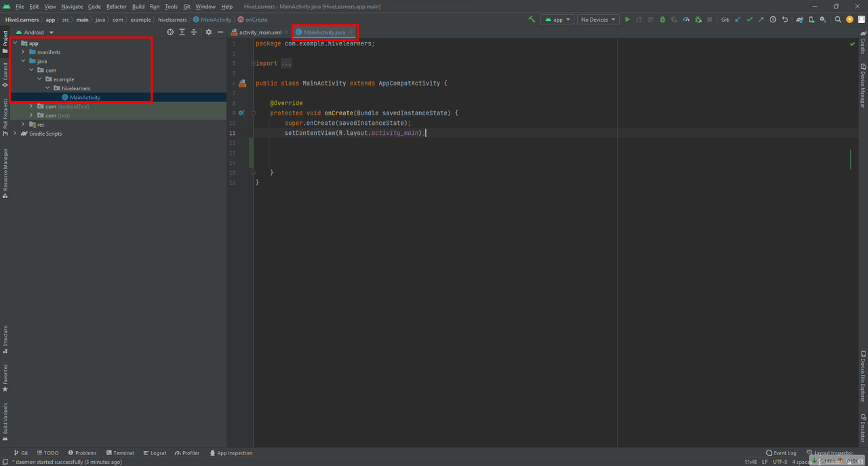Open the Android project view dropdown
This screenshot has width=868, height=466.
pos(34,32)
